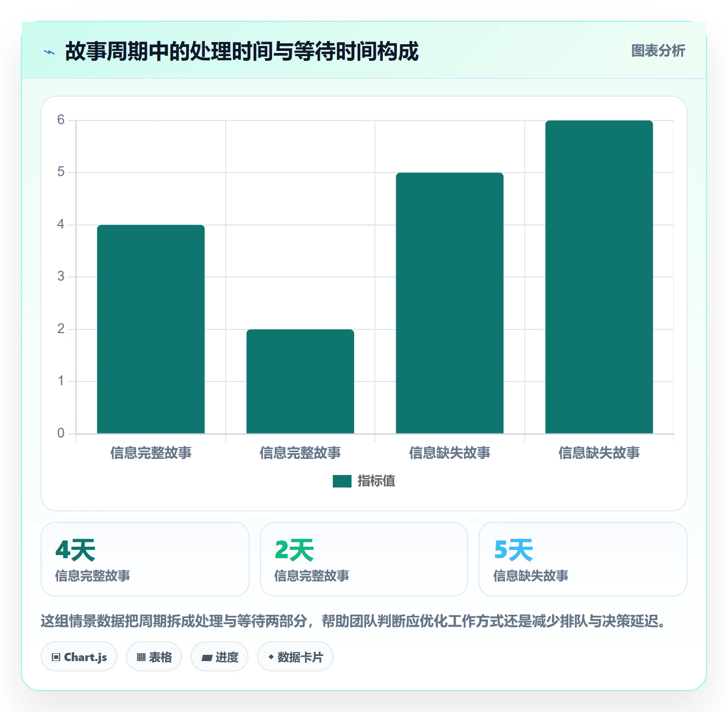The height and width of the screenshot is (712, 728).
Task: Toggle the 指标值 legend color swatch
Action: point(342,481)
